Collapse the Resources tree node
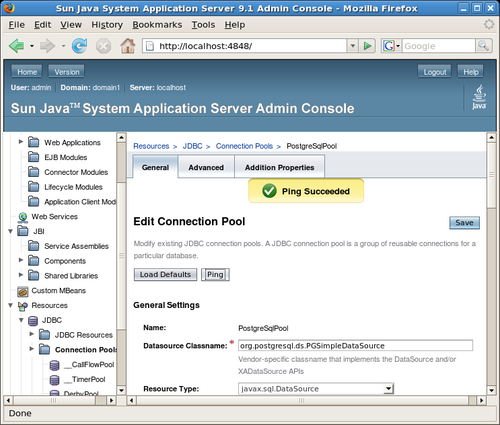Screen dimensions: 500x425 10,305
